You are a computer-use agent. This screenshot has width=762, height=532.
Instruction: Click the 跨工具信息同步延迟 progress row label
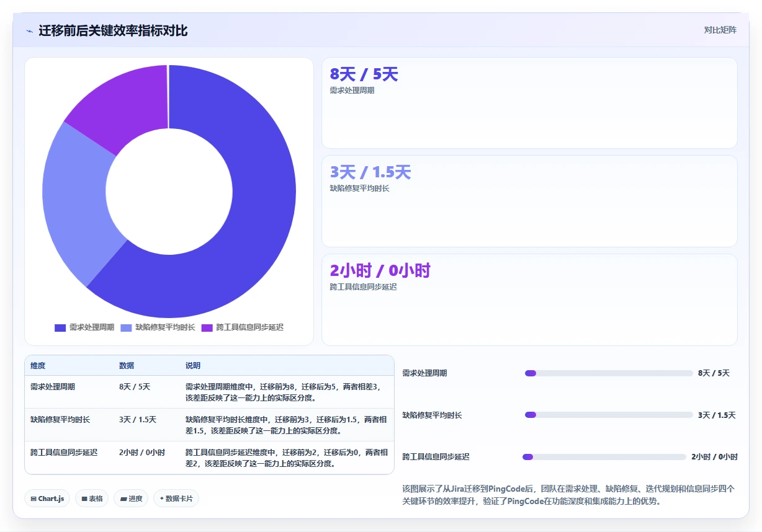tap(436, 457)
